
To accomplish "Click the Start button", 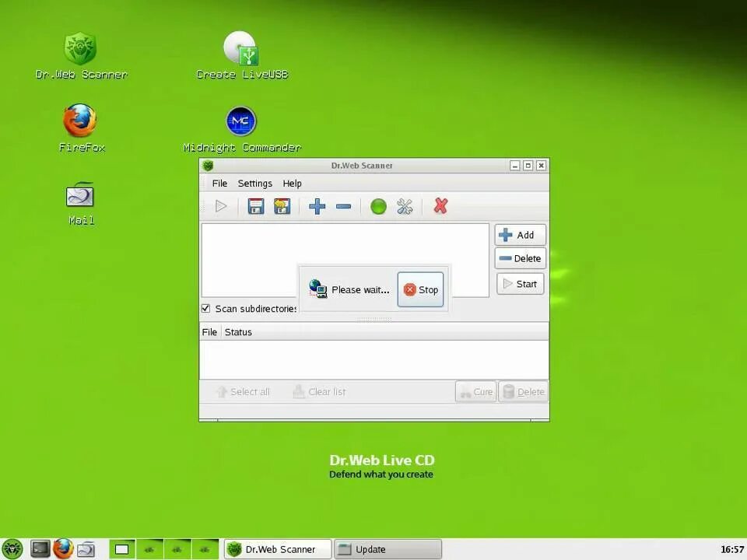I will click(521, 284).
